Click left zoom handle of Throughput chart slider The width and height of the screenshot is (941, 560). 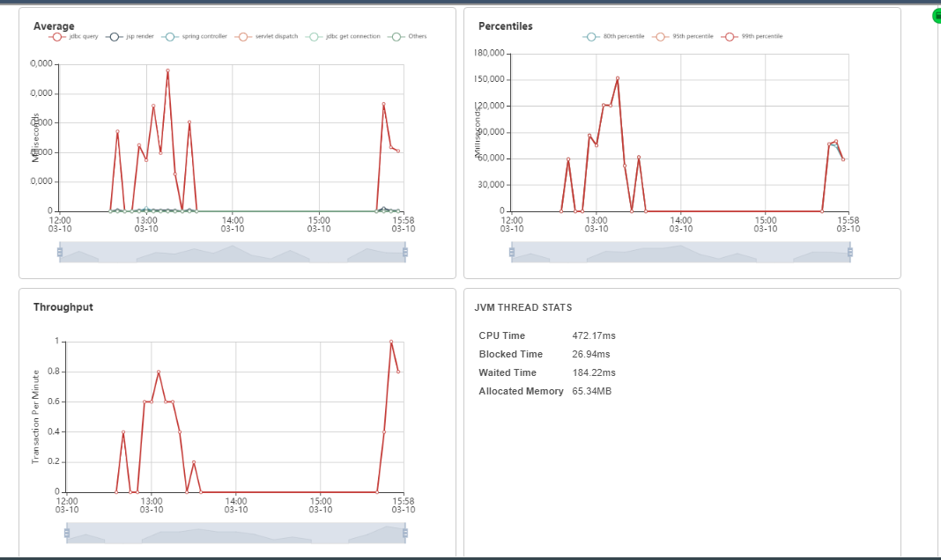67,533
